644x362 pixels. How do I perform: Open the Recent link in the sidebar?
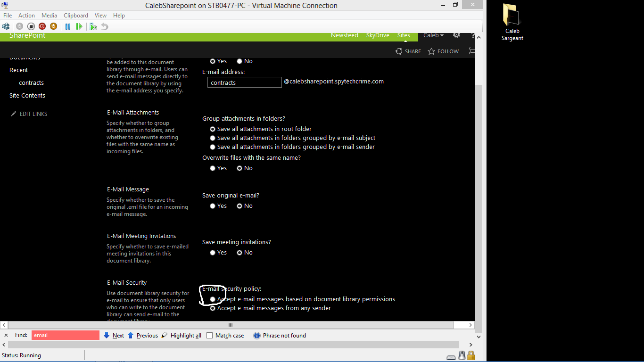[x=19, y=70]
